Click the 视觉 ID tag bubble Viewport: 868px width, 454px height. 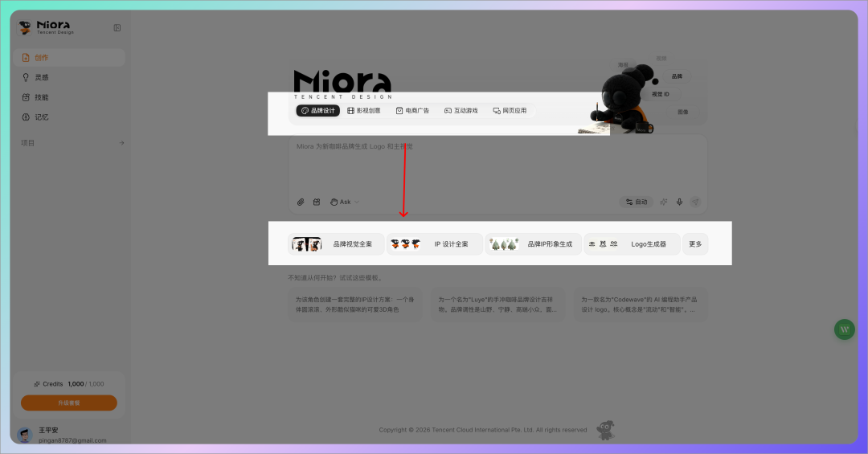point(661,94)
